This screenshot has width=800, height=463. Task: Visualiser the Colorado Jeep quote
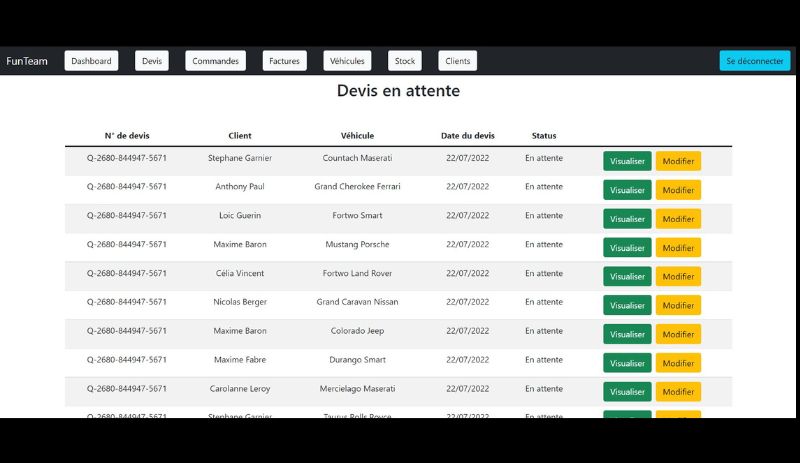click(627, 334)
